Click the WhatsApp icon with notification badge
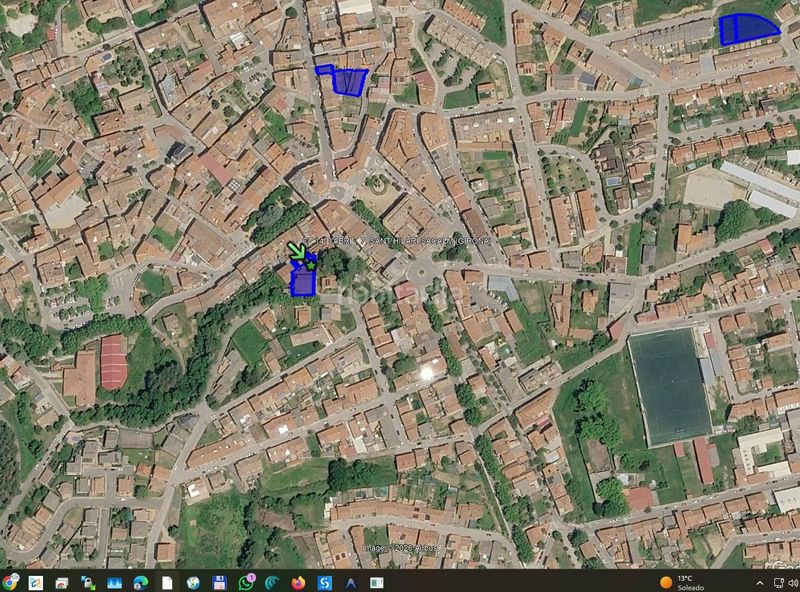 246,582
